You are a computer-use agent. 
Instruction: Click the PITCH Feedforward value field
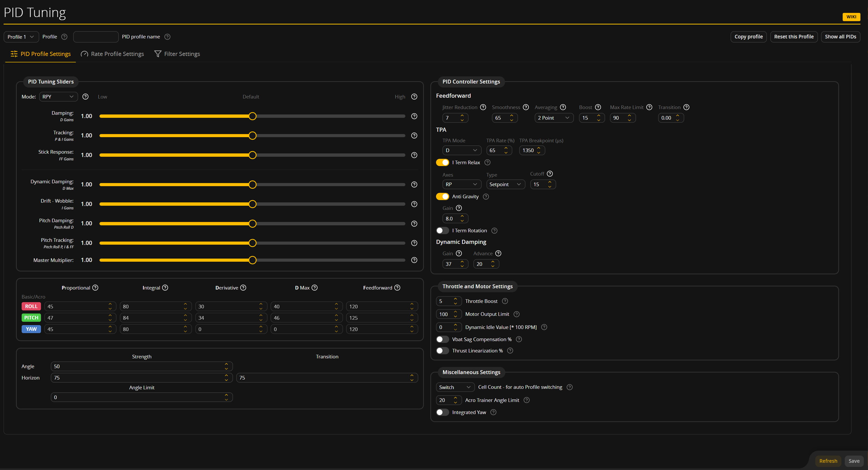382,318
